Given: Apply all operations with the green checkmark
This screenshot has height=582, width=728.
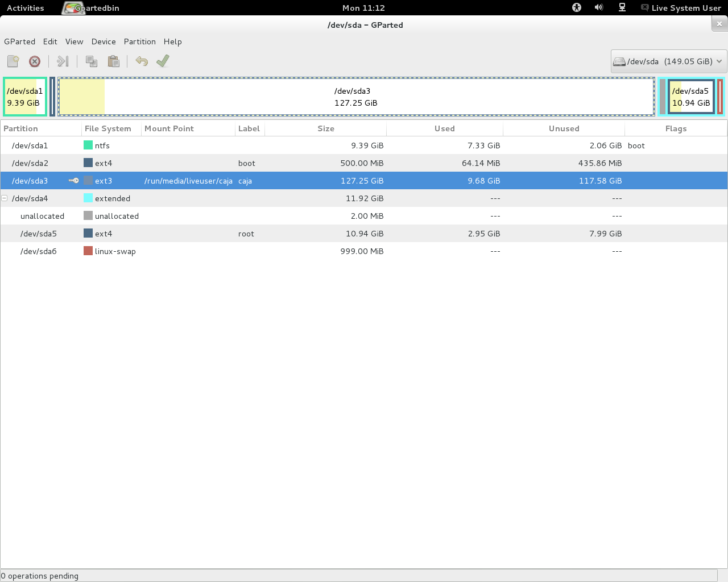Looking at the screenshot, I should [x=163, y=61].
